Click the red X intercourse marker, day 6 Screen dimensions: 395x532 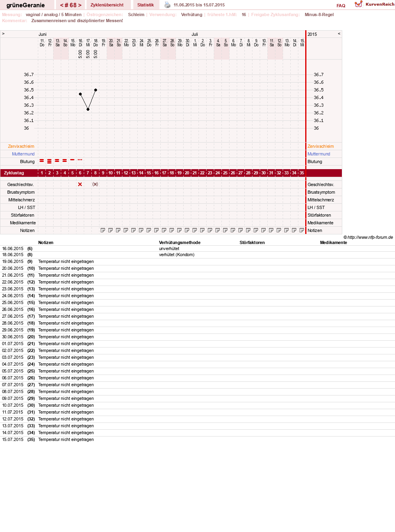pos(80,184)
